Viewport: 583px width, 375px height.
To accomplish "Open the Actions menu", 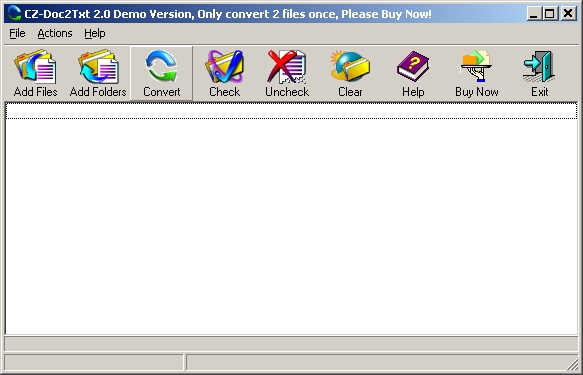I will coord(55,33).
